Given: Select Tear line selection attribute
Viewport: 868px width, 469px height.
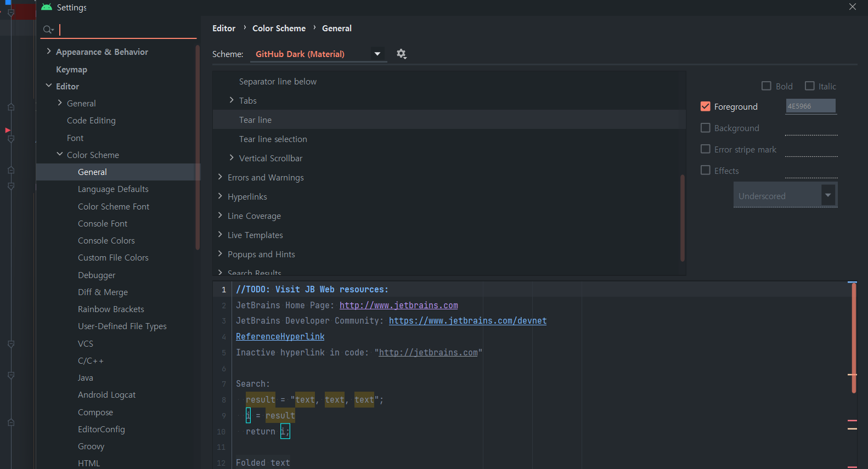Looking at the screenshot, I should pos(273,139).
